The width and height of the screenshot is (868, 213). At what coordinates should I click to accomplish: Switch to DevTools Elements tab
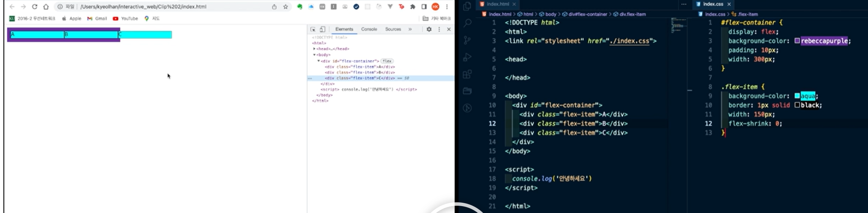(x=344, y=29)
